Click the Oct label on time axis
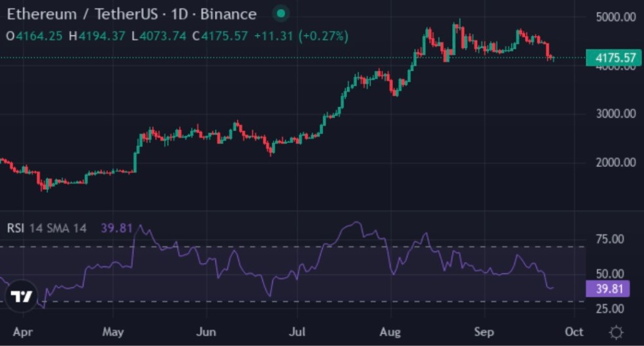This screenshot has height=346, width=644. point(574,332)
